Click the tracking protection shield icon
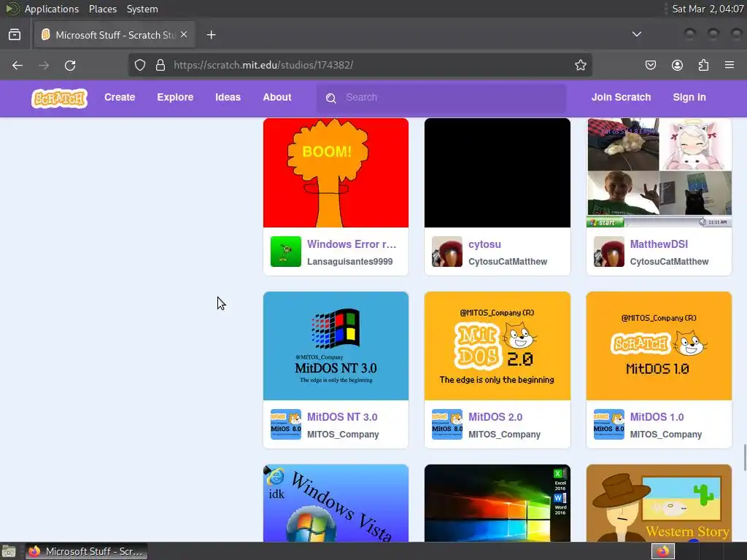Image resolution: width=747 pixels, height=560 pixels. (x=139, y=65)
